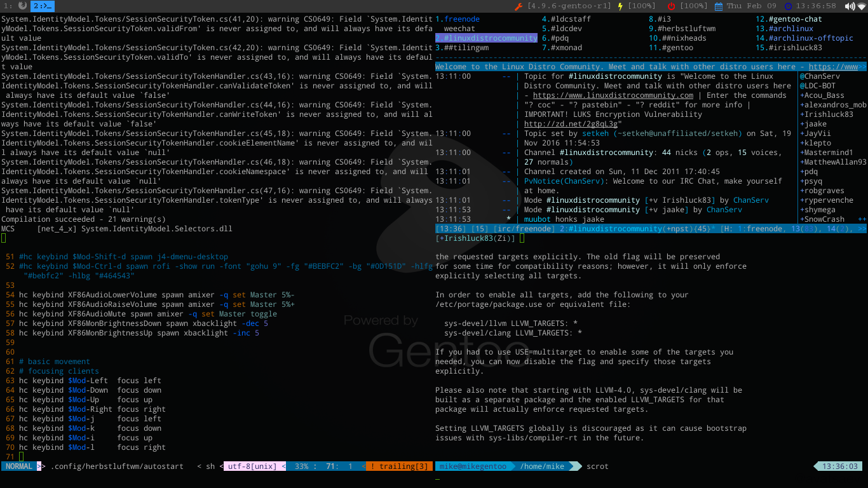This screenshot has width=868, height=488.
Task: Click the red power icon in panel
Action: tap(671, 6)
